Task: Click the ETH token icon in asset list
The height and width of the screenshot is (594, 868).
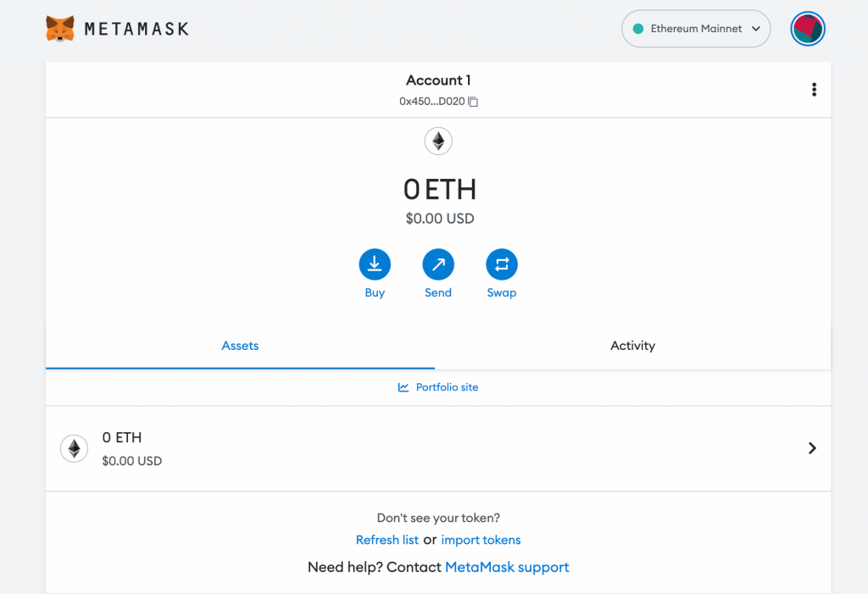Action: point(75,448)
